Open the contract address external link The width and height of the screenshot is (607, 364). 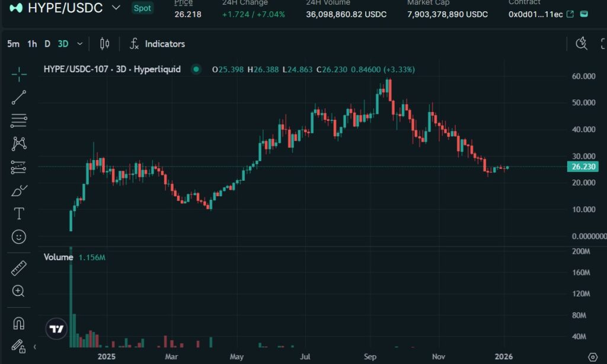pyautogui.click(x=570, y=14)
